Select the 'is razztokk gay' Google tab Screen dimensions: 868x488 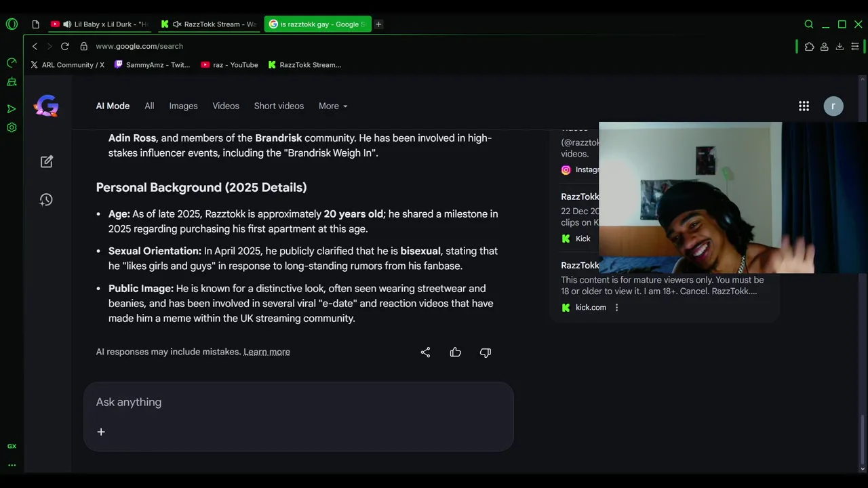click(x=317, y=24)
